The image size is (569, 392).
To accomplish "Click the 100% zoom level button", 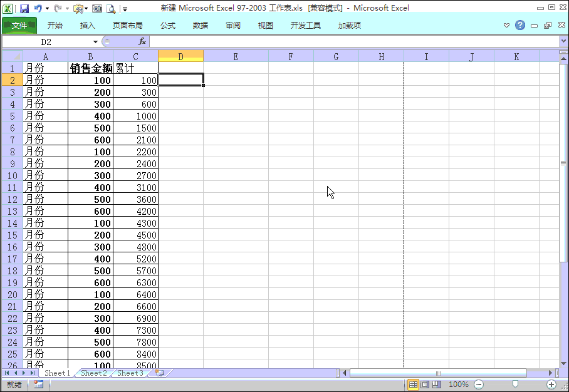I will [x=459, y=384].
